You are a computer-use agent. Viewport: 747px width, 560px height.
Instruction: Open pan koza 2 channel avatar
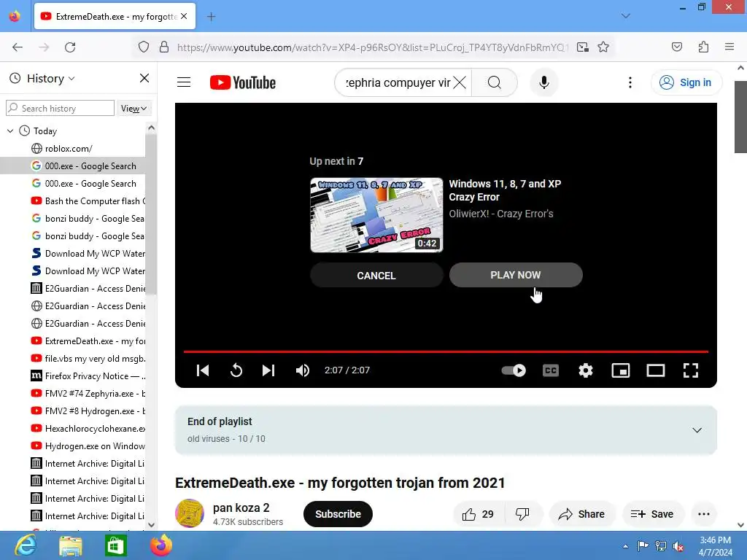[x=190, y=513]
